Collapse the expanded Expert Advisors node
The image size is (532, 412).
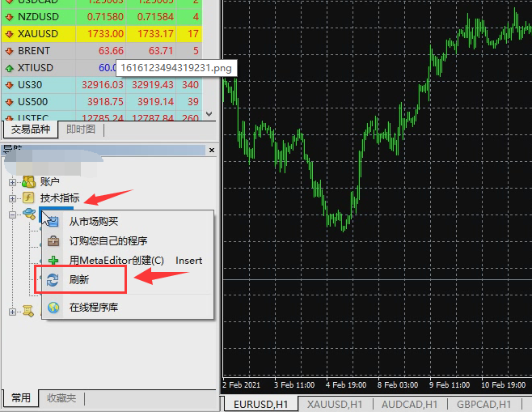point(13,214)
